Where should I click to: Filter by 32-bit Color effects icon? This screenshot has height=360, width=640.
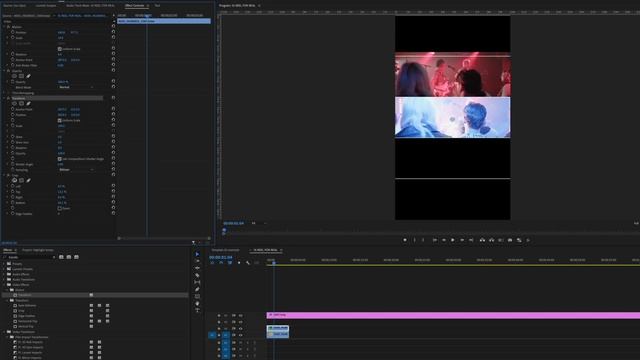pos(69,257)
